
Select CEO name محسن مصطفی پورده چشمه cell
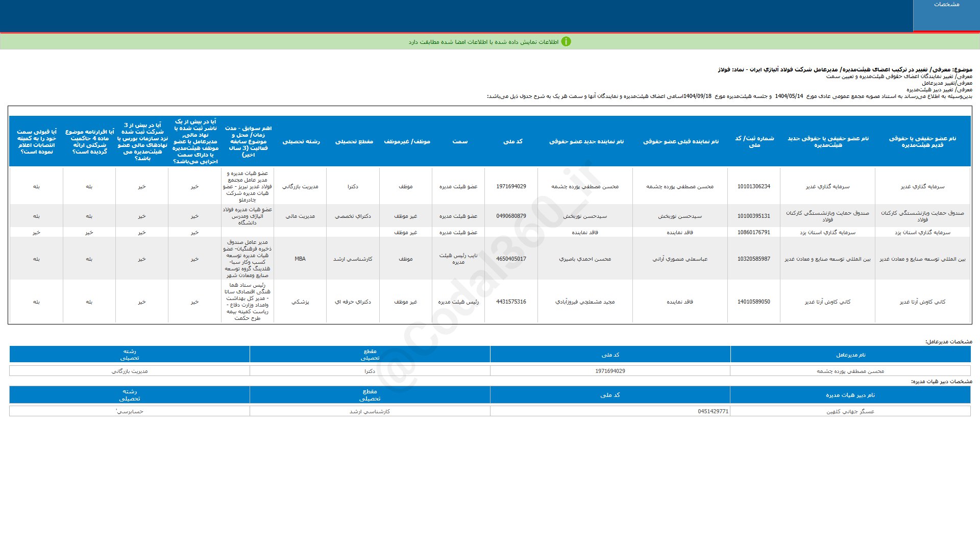pos(850,371)
